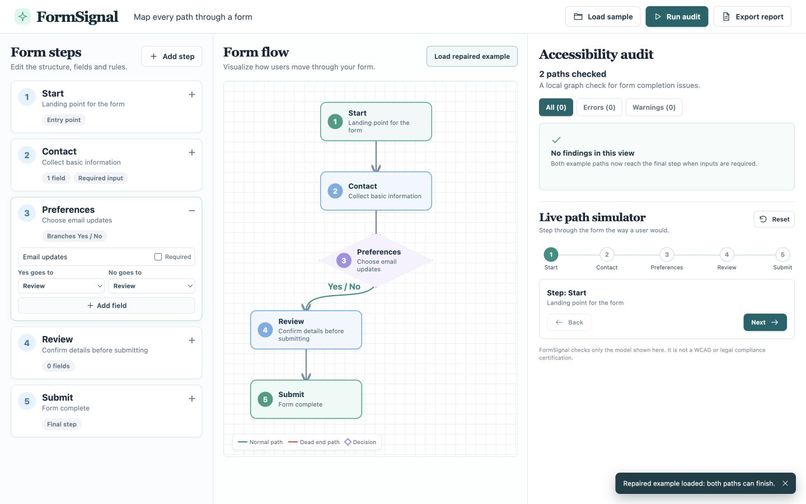Image resolution: width=806 pixels, height=504 pixels.
Task: Add field to Preferences step
Action: click(106, 305)
